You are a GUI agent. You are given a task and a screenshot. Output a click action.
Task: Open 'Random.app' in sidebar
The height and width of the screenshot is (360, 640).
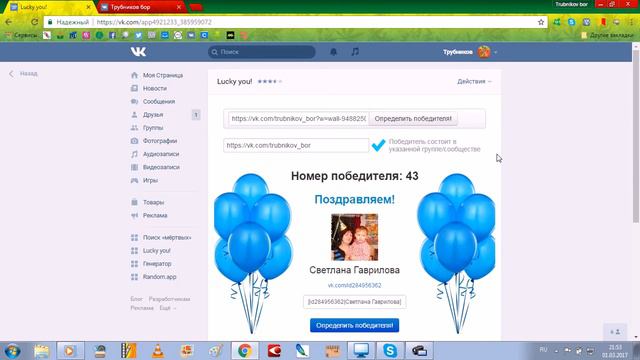(160, 277)
